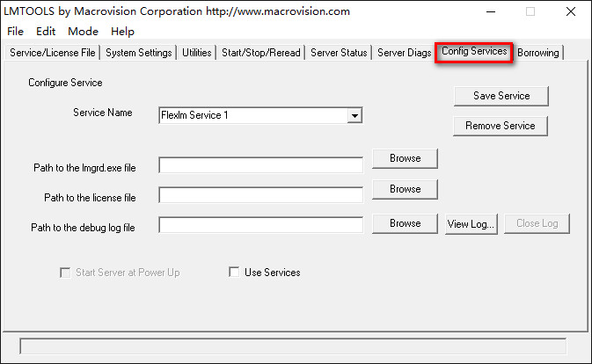
Task: Go to Start/Stop/Reread tab
Action: click(261, 53)
